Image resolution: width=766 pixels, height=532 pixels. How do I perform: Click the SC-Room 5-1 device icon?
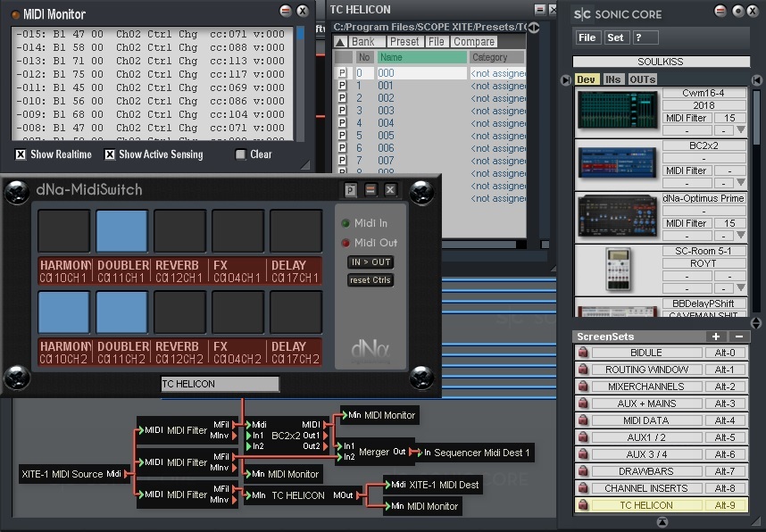click(618, 269)
